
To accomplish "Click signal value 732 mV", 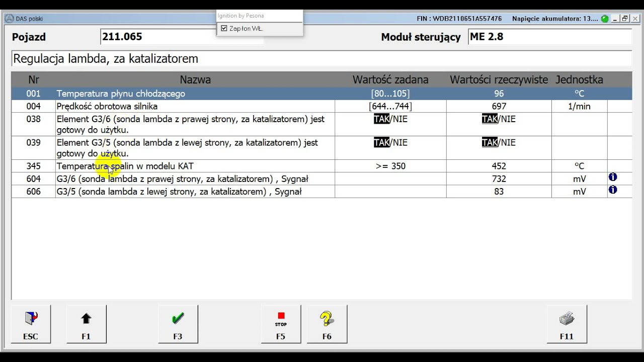I will (499, 178).
